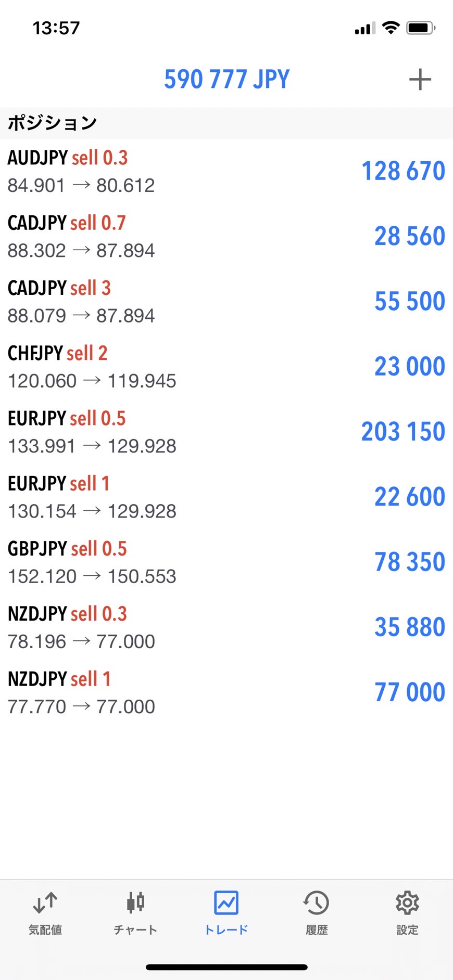The height and width of the screenshot is (980, 453).
Task: Open the settings (設定) gear icon
Action: [x=407, y=903]
